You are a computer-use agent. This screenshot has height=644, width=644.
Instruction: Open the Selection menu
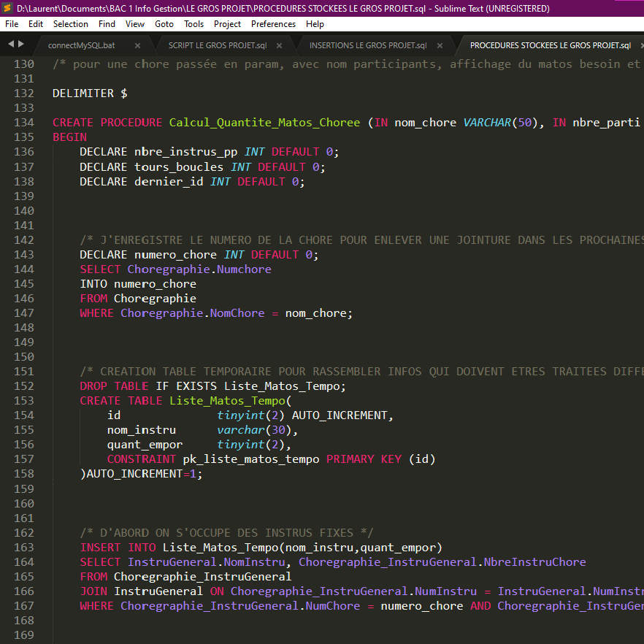click(71, 24)
